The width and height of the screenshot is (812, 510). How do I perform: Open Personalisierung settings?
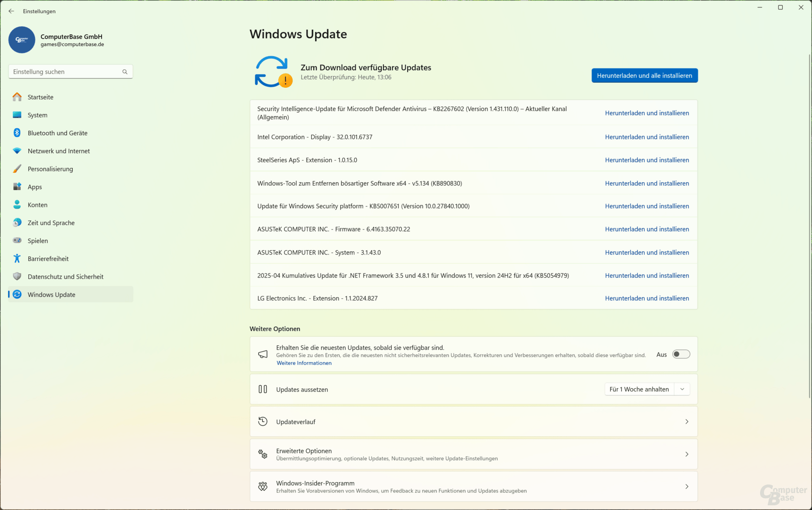[71, 169]
